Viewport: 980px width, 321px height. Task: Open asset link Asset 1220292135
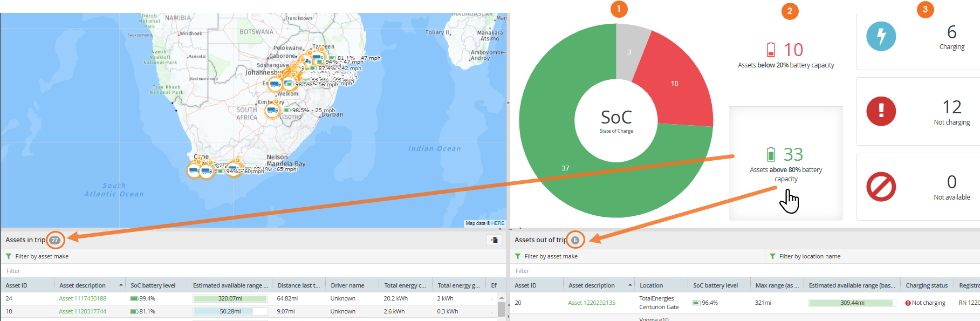click(x=592, y=303)
